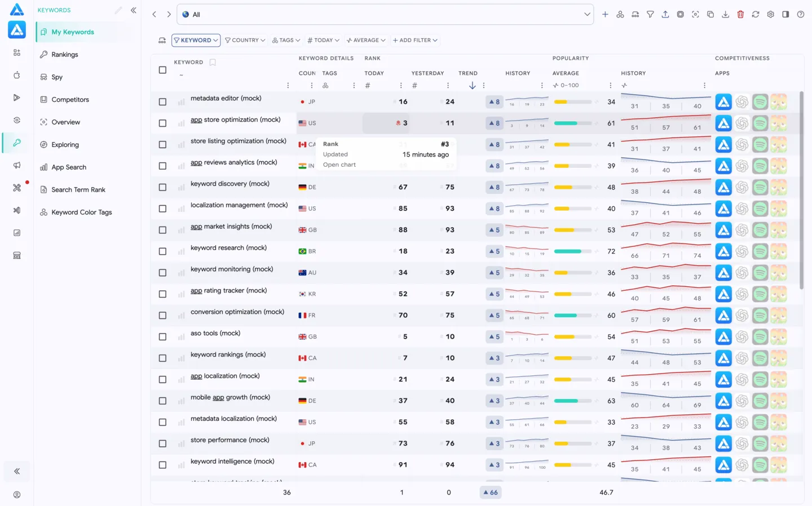Click Open chart in the rank tooltip

pyautogui.click(x=339, y=165)
